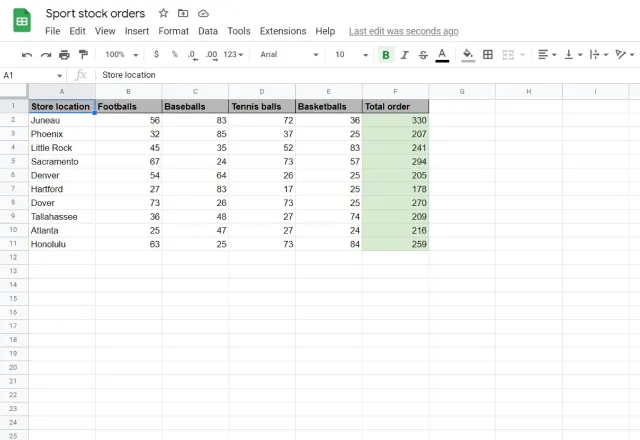
Task: Select column F header
Action: coord(395,91)
